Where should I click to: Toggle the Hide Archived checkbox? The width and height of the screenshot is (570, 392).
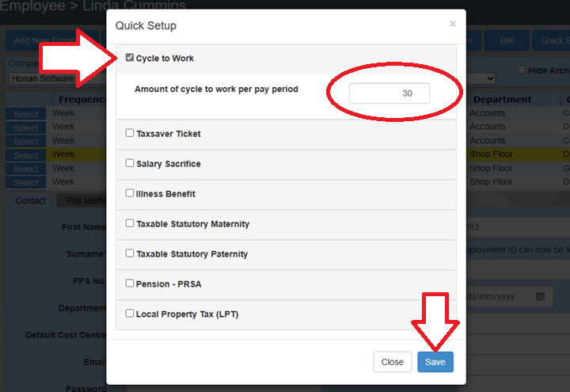521,70
